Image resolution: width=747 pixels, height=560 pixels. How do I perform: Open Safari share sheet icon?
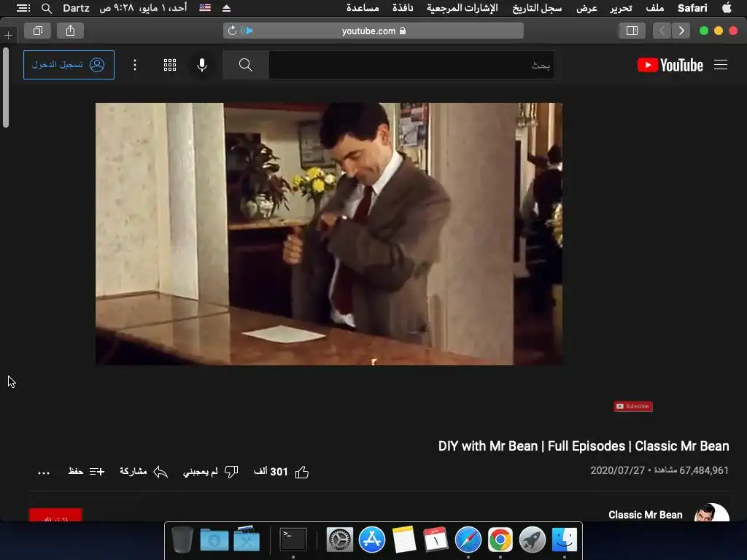click(x=71, y=31)
